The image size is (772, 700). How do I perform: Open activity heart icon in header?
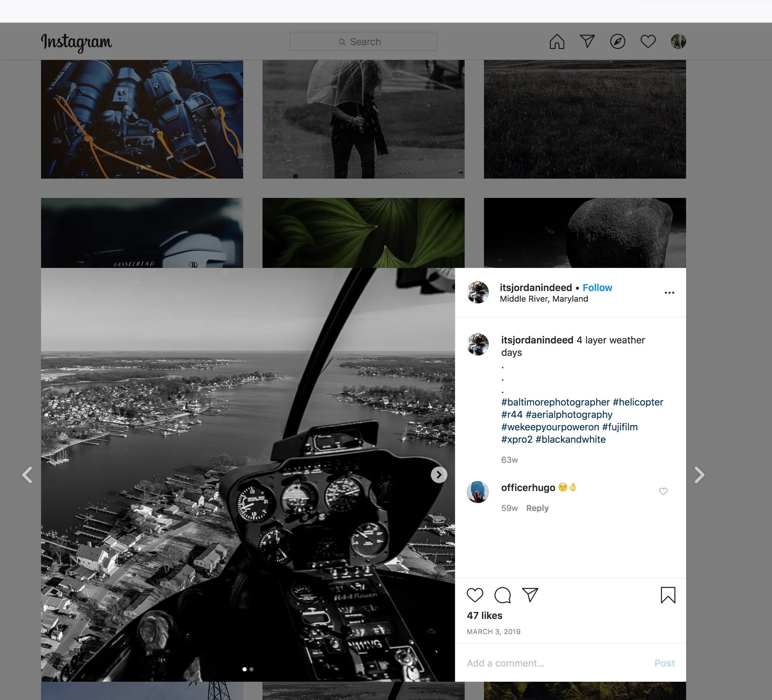pyautogui.click(x=648, y=41)
